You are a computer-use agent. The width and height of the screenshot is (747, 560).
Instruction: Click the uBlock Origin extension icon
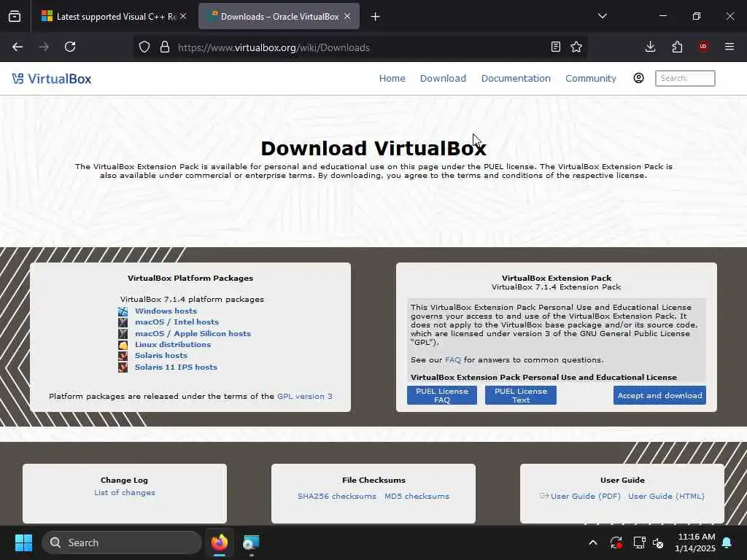pyautogui.click(x=703, y=47)
